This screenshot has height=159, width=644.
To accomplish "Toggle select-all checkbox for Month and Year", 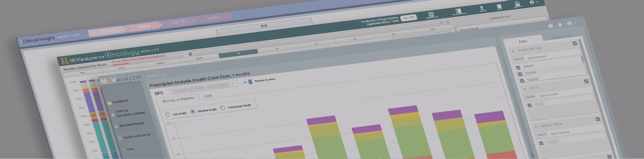I will 575,43.
